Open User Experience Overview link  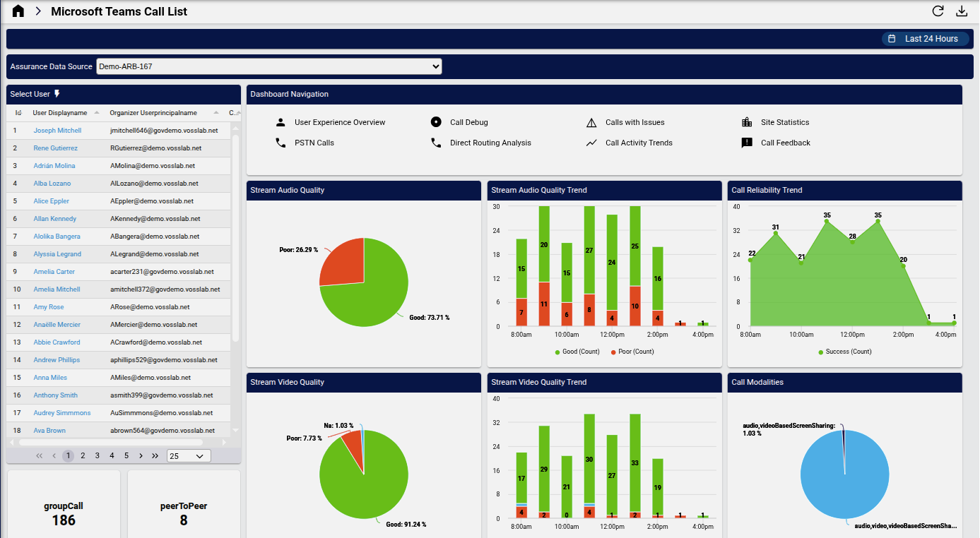click(340, 122)
